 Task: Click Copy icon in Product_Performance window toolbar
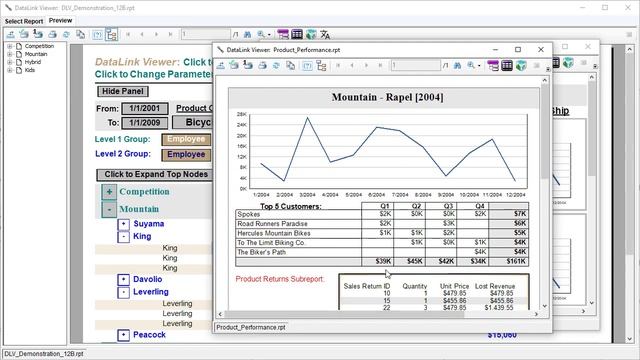click(x=290, y=65)
